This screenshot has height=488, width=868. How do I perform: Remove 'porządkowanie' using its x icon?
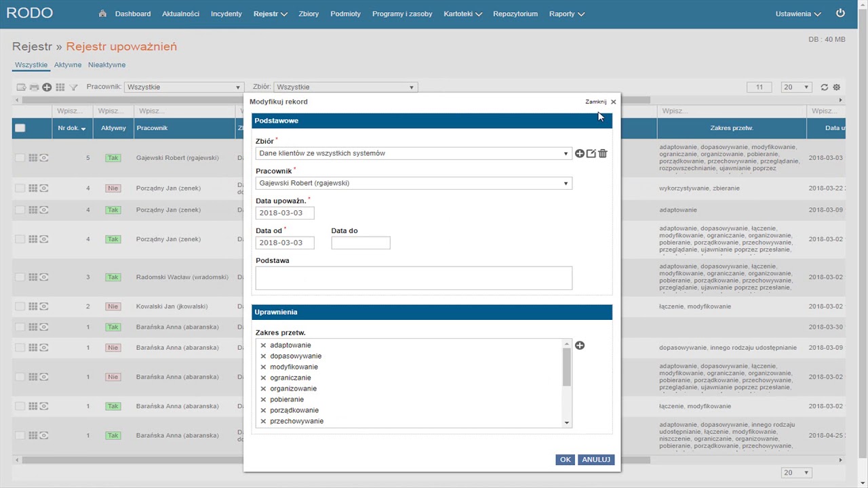pos(263,411)
